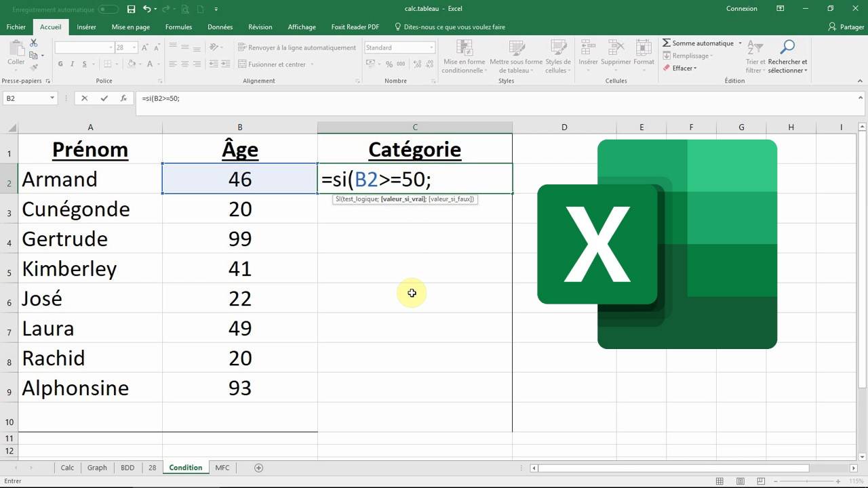This screenshot has height=488, width=868.
Task: Switch to the Affichage tab
Action: tap(302, 27)
